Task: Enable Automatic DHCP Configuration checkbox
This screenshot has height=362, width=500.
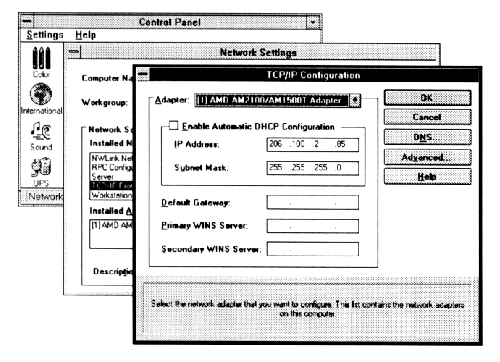Action: tap(173, 126)
